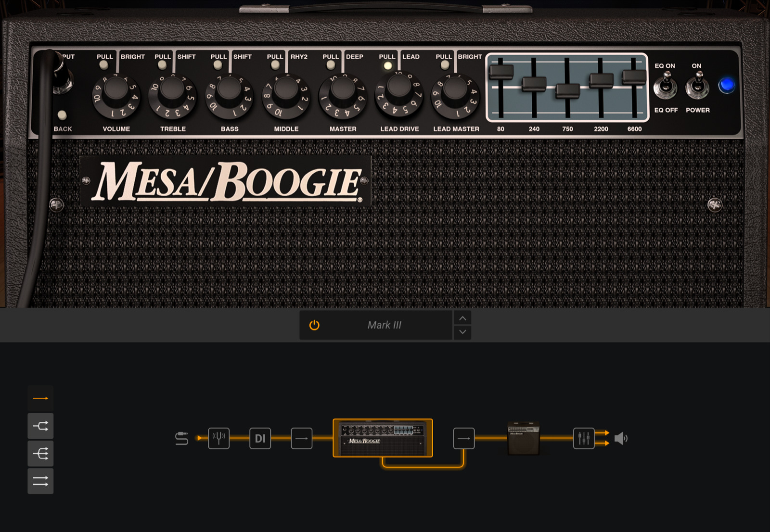Select next amp with down chevron
This screenshot has height=532, width=770.
coord(462,332)
